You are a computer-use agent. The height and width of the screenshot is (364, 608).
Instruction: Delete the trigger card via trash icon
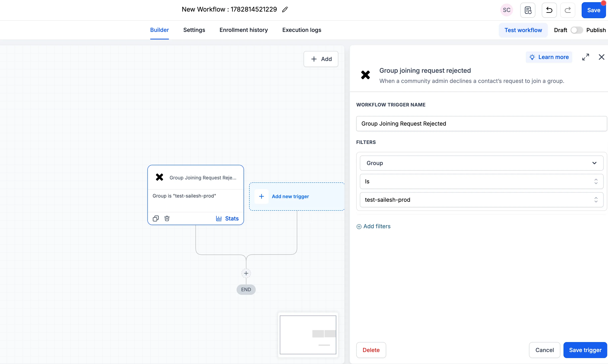(x=167, y=218)
